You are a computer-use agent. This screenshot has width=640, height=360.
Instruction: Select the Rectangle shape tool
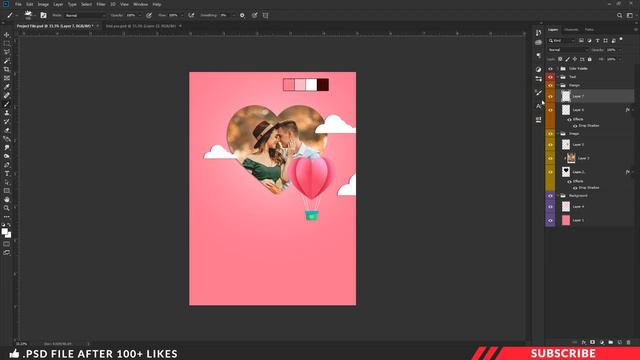click(x=7, y=191)
